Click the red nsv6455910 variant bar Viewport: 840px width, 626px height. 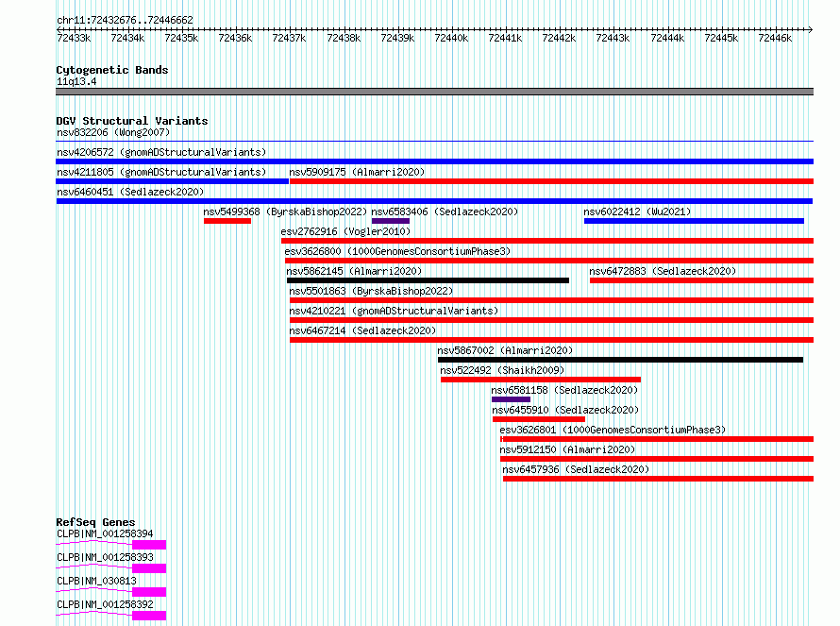(538, 419)
